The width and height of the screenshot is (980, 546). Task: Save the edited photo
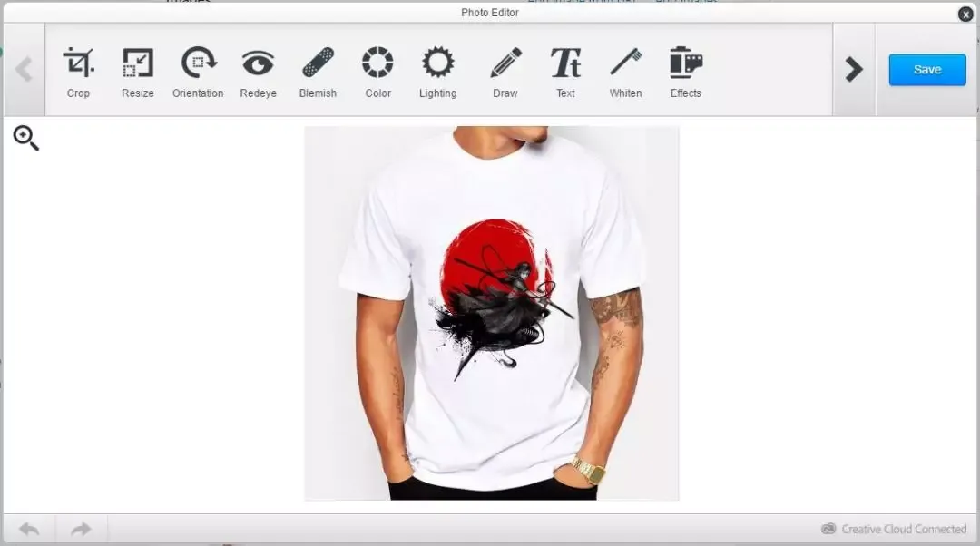click(x=927, y=69)
